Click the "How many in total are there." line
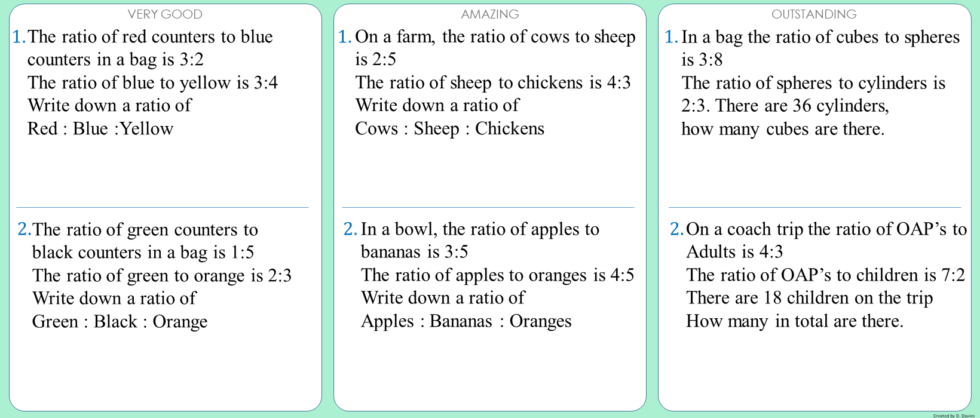980x418 pixels. click(x=795, y=322)
